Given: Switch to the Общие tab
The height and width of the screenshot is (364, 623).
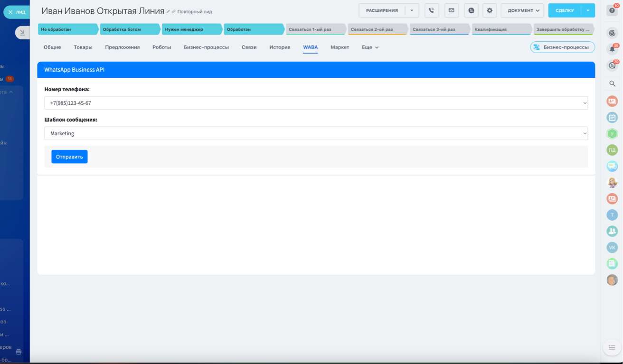Looking at the screenshot, I should click(52, 47).
